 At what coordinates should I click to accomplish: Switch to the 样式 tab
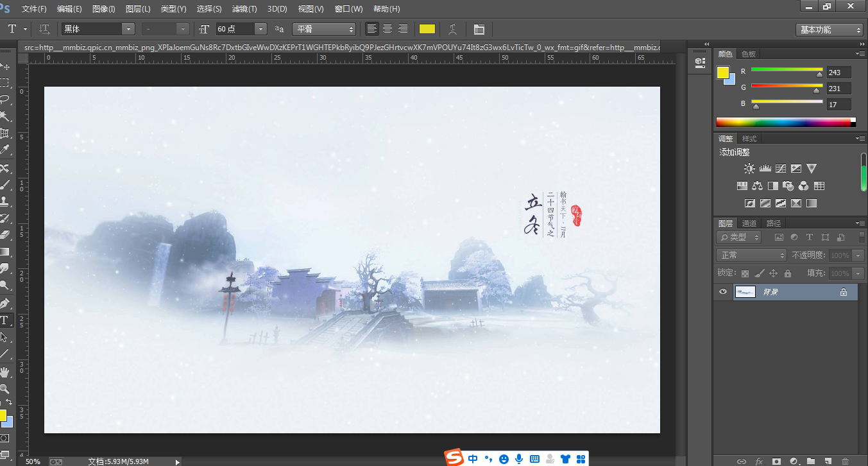(x=749, y=139)
